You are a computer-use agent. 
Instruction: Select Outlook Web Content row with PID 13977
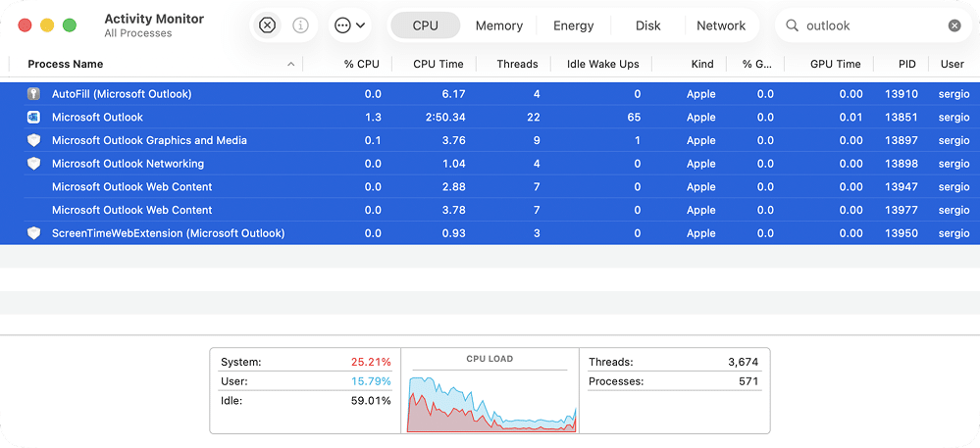(490, 210)
